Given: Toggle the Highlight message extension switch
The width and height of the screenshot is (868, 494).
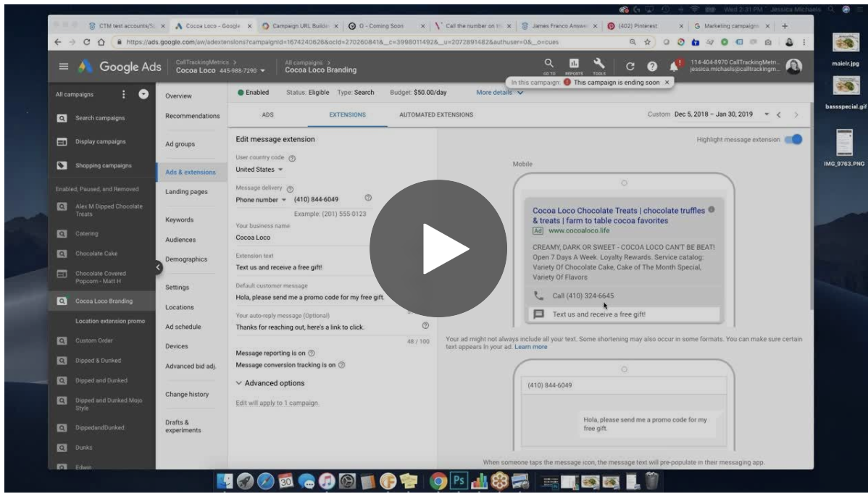Looking at the screenshot, I should (793, 139).
